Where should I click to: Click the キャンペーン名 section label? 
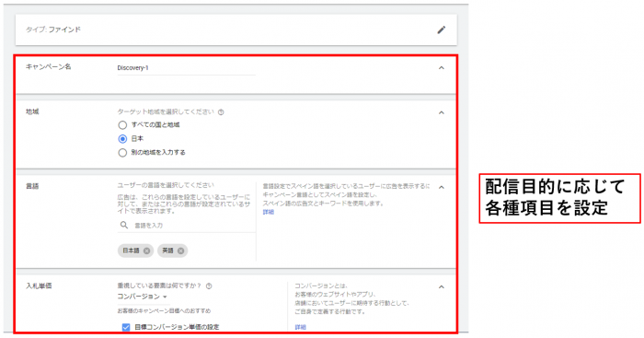(x=49, y=66)
